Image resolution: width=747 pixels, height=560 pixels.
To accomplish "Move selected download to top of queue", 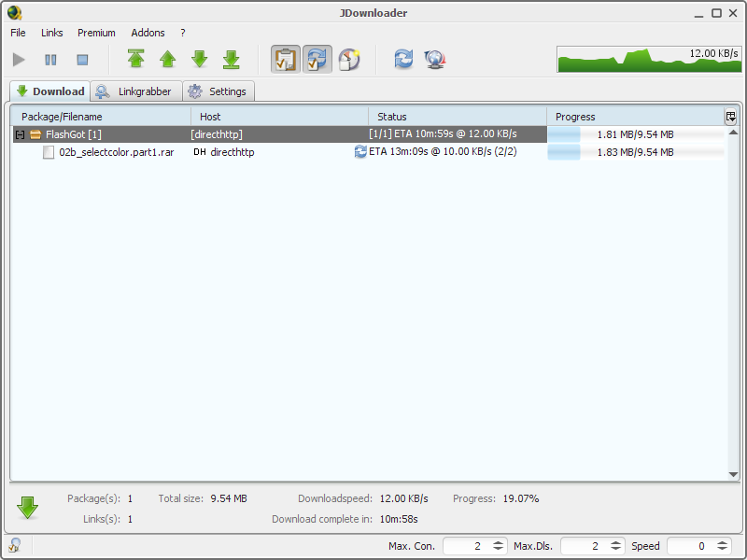I will click(x=136, y=59).
